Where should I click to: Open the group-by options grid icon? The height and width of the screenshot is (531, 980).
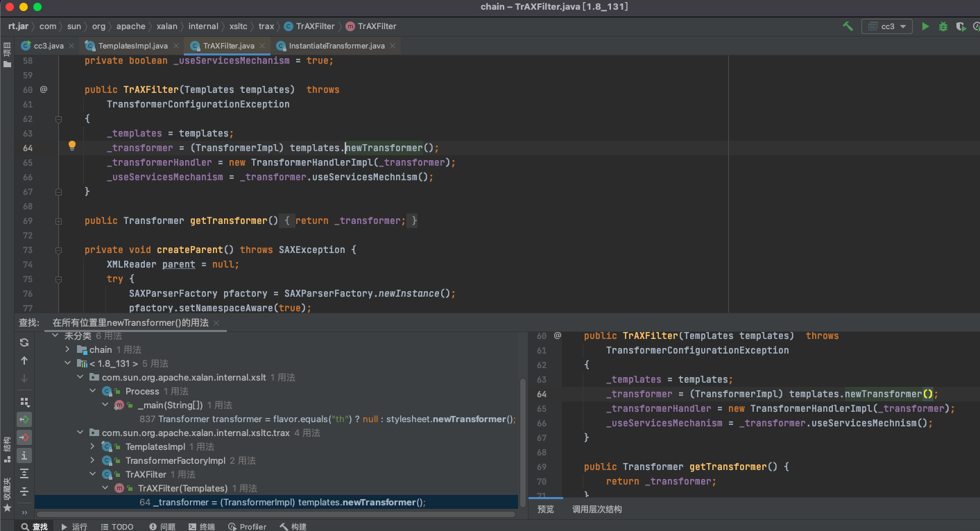click(24, 401)
